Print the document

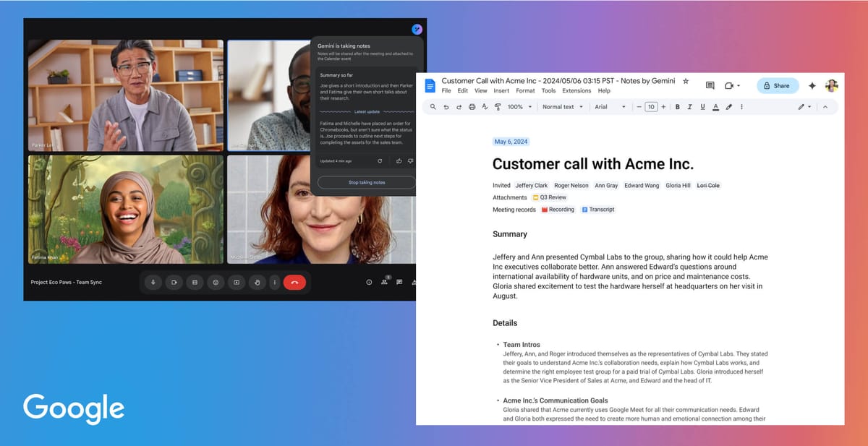pos(472,107)
